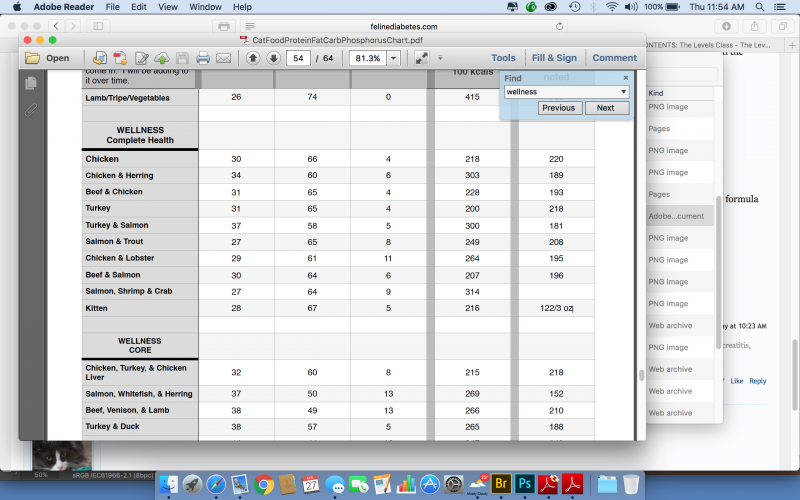Click the Wi-Fi status icon
The width and height of the screenshot is (800, 500).
(611, 7)
